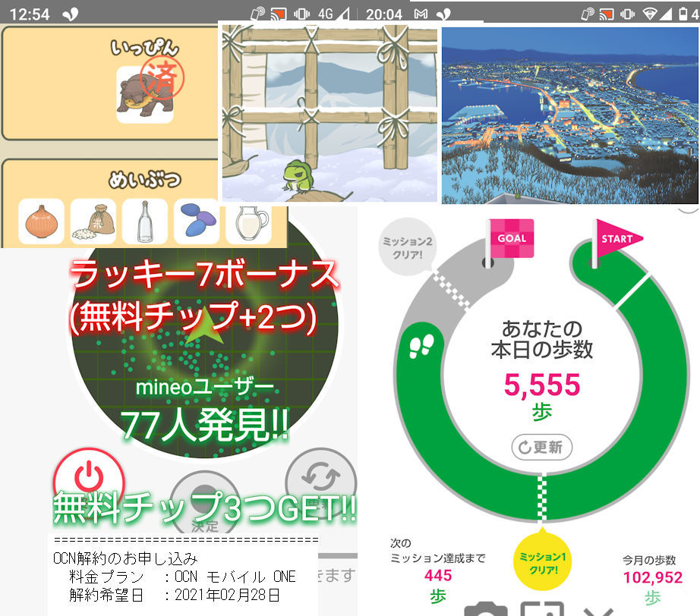Tap the milk pitcher specialty item
This screenshot has width=700, height=616.
[x=249, y=225]
